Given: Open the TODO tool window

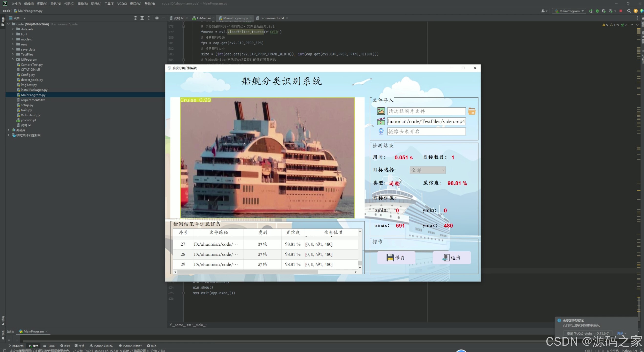Looking at the screenshot, I should point(49,346).
